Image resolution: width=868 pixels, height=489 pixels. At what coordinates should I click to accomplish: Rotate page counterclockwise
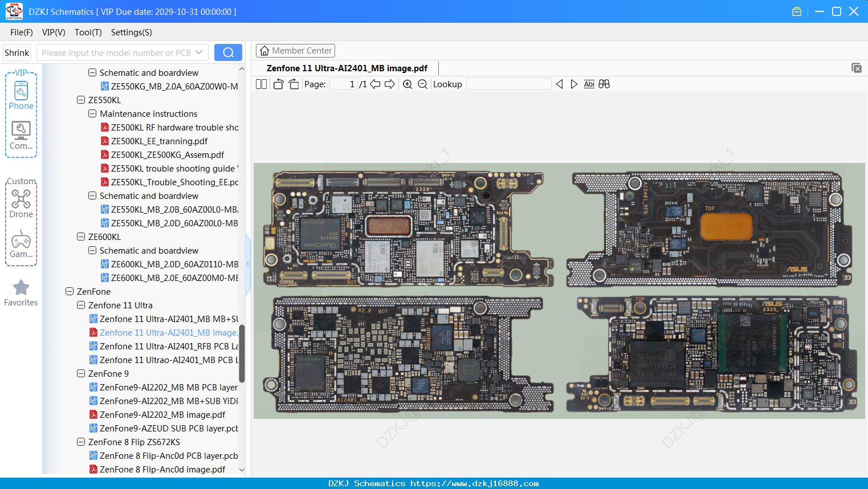278,84
